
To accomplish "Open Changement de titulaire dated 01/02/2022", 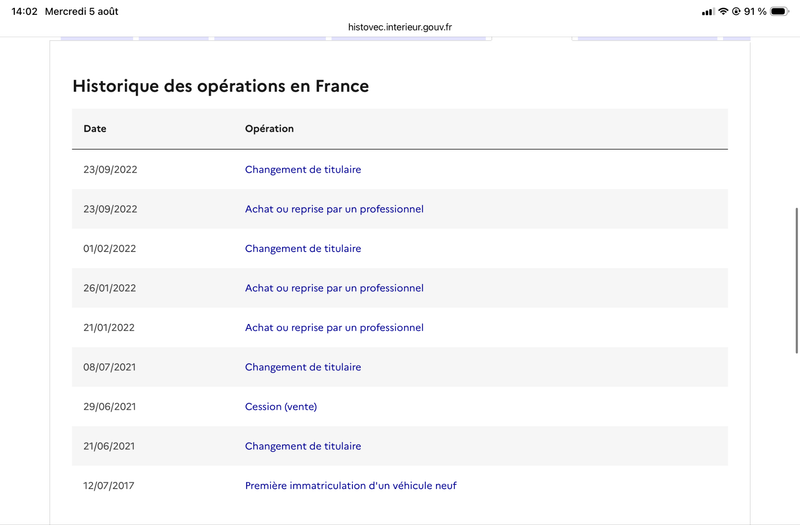I will tap(303, 248).
